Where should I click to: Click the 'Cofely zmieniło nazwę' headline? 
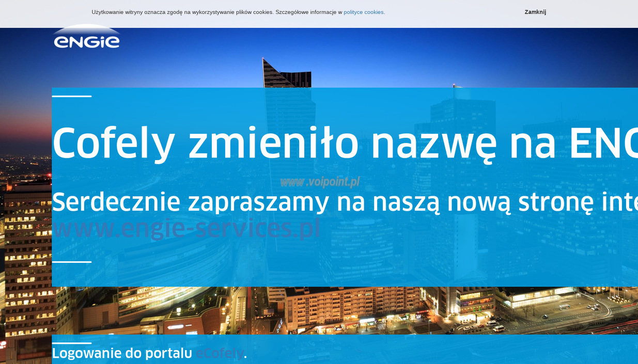pyautogui.click(x=345, y=144)
